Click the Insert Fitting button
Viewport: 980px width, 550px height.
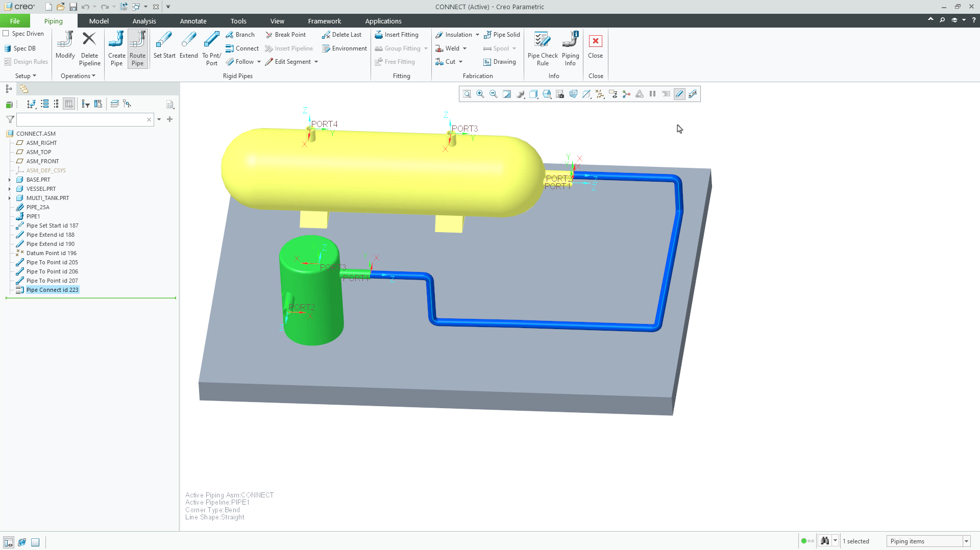point(397,35)
